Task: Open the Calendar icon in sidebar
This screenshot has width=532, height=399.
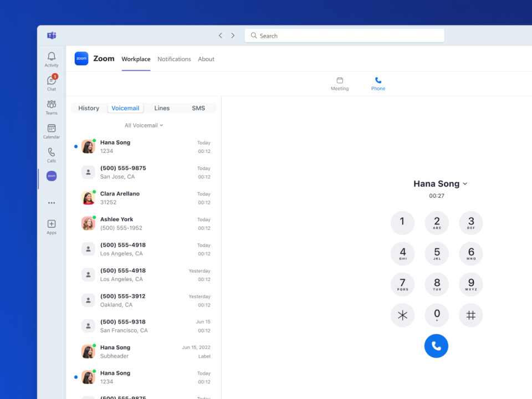Action: point(52,129)
